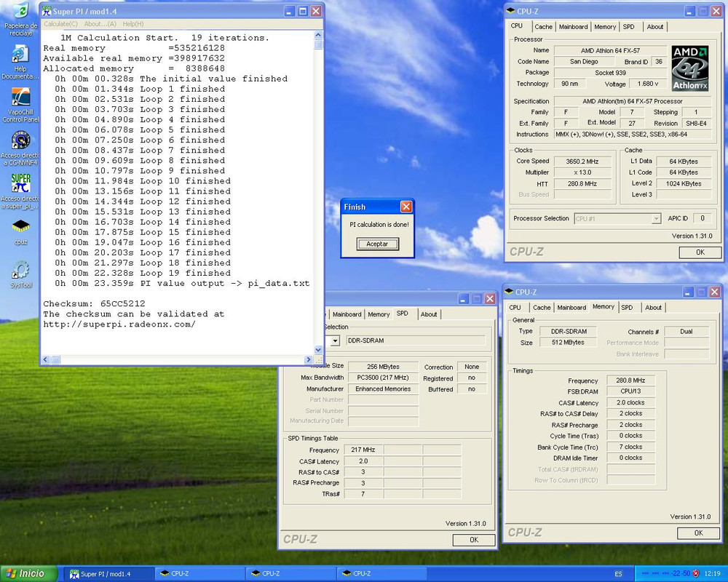Switch to Mainboard tab in top CPU-Z
The width and height of the screenshot is (728, 582).
(573, 27)
